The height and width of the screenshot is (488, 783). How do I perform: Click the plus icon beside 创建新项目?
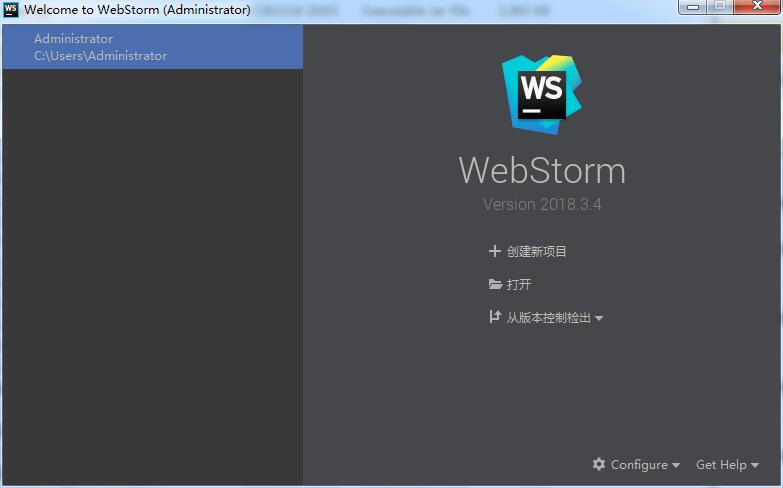494,251
